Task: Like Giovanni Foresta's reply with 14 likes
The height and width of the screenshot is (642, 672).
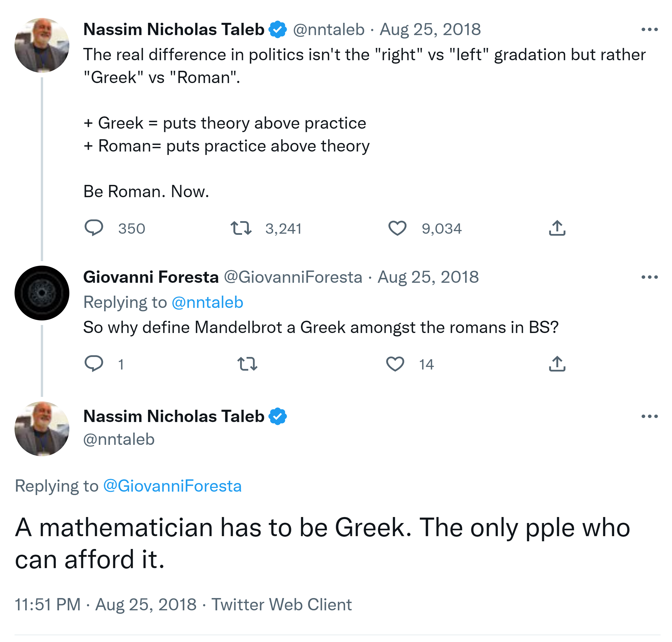Action: point(395,364)
